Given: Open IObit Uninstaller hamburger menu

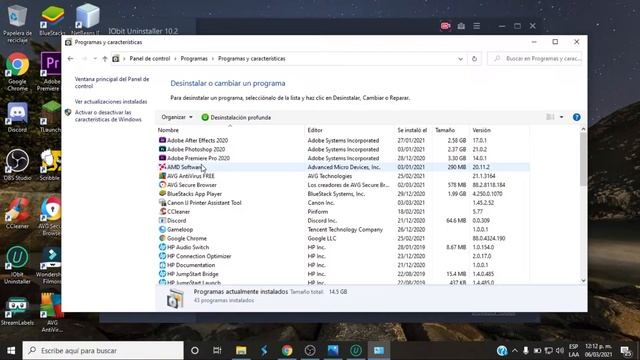Looking at the screenshot, I should pos(476,26).
